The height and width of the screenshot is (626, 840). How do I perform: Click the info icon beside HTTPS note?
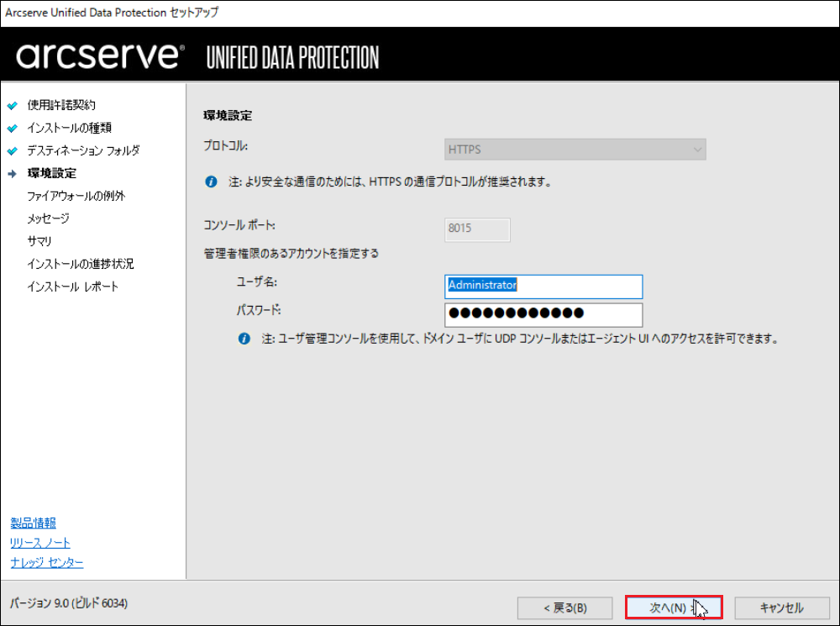tap(211, 181)
